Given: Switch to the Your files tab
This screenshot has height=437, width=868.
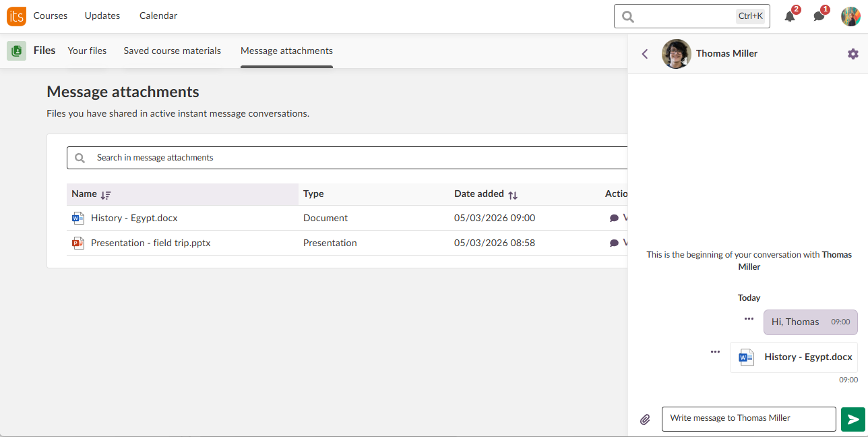Looking at the screenshot, I should [87, 51].
